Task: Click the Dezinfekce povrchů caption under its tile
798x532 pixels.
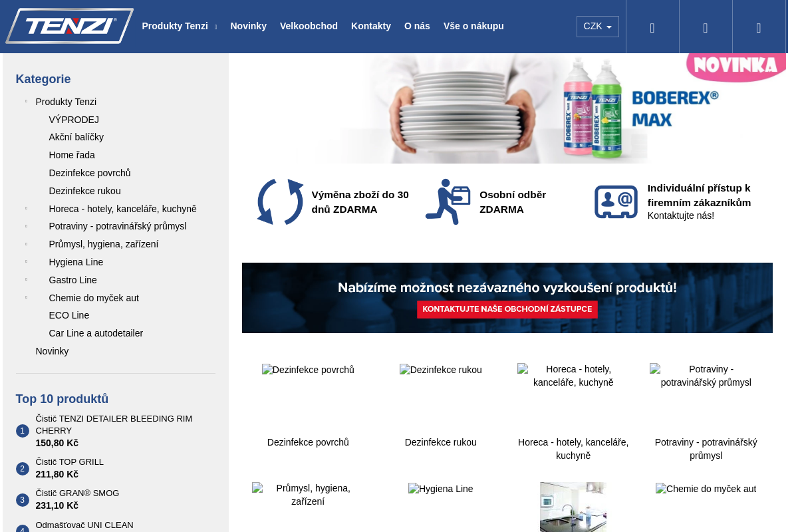Action: pyautogui.click(x=308, y=442)
